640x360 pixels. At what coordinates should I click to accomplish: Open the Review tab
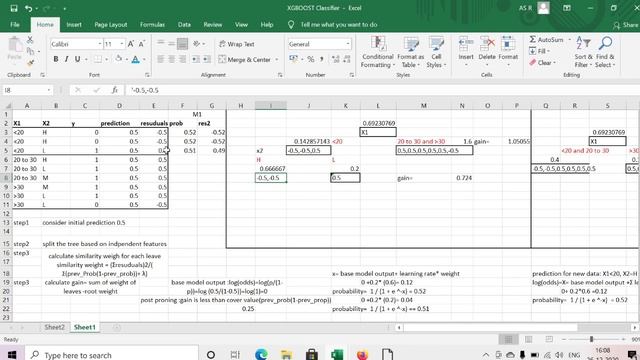[x=213, y=25]
